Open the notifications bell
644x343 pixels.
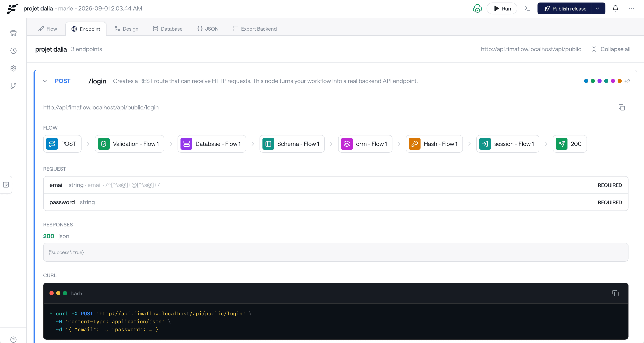point(615,9)
